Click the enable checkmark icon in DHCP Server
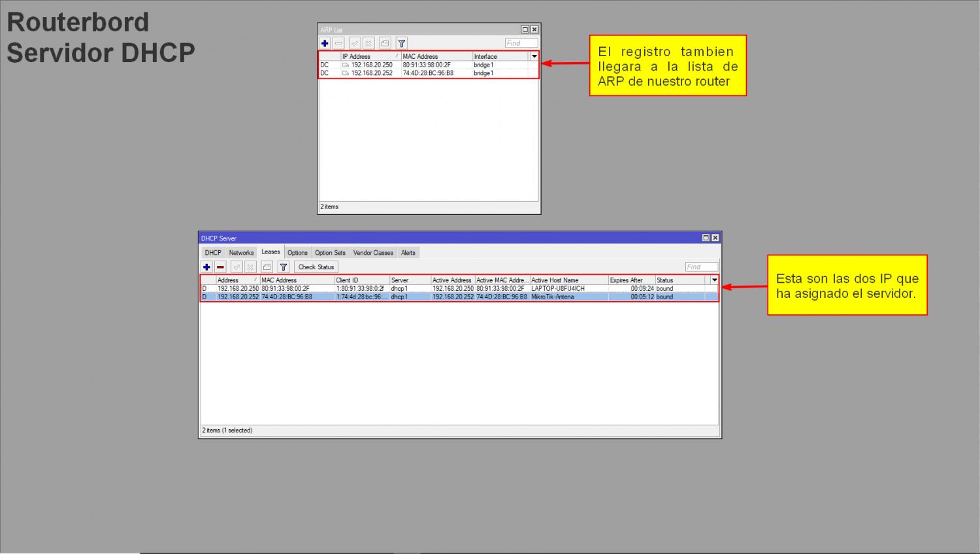 (x=237, y=267)
